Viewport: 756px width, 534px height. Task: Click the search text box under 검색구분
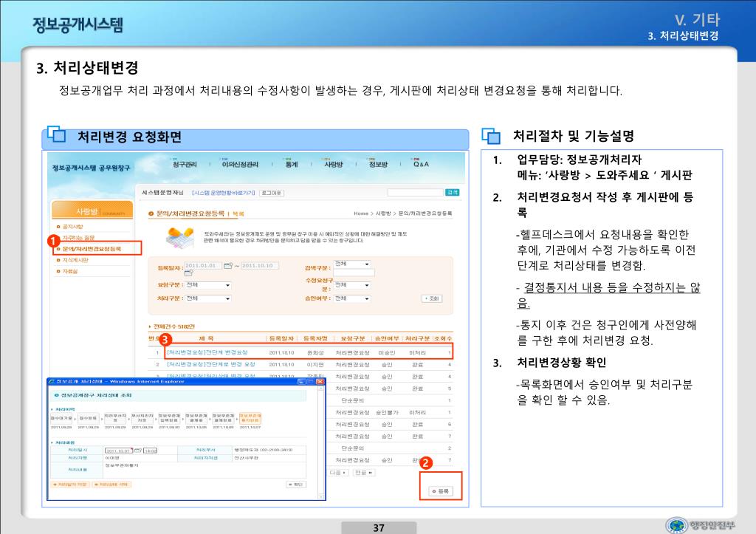click(354, 272)
